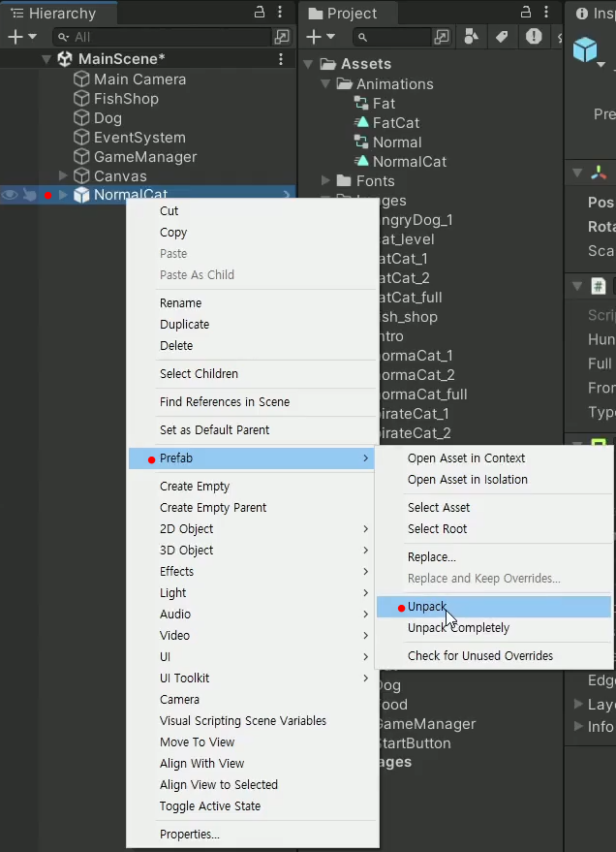The height and width of the screenshot is (852, 616).
Task: Expand the Canvas foldout arrow
Action: [x=63, y=175]
